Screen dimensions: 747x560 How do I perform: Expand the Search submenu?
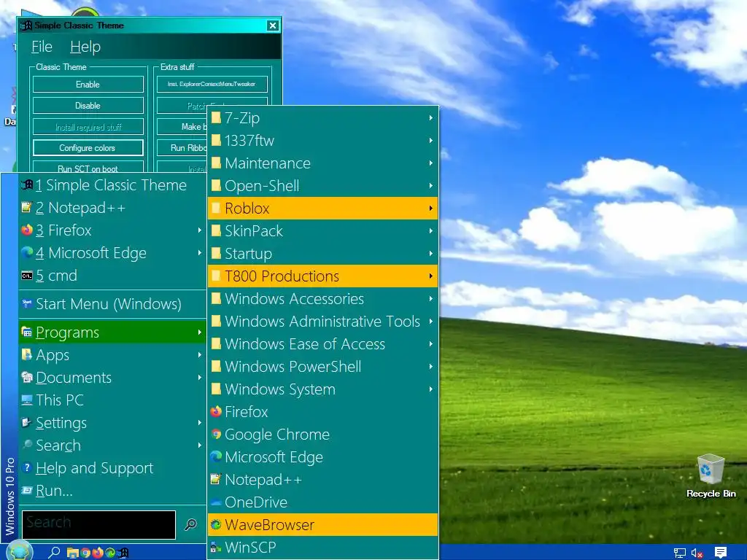point(112,446)
